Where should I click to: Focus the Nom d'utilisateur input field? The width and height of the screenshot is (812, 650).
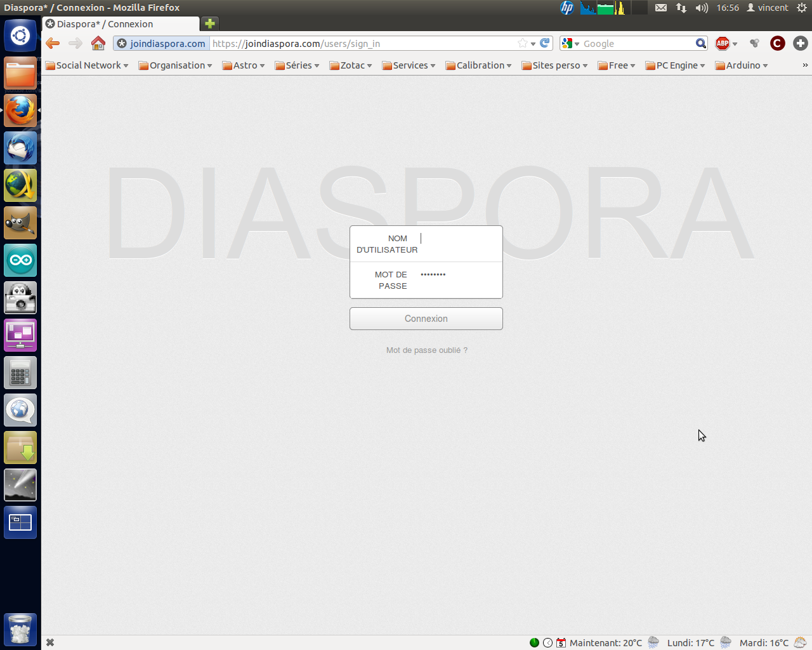pyautogui.click(x=459, y=244)
